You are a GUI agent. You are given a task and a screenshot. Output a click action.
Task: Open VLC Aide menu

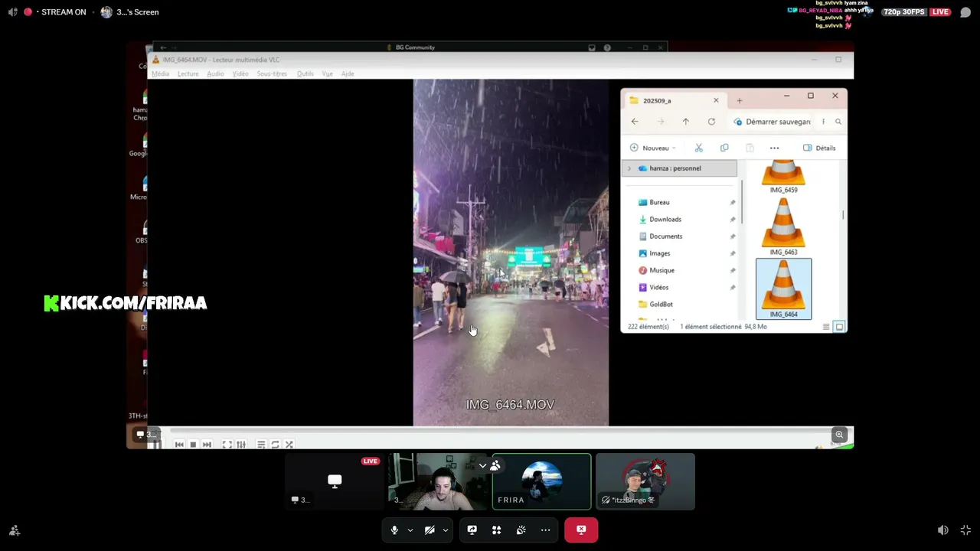tap(348, 73)
